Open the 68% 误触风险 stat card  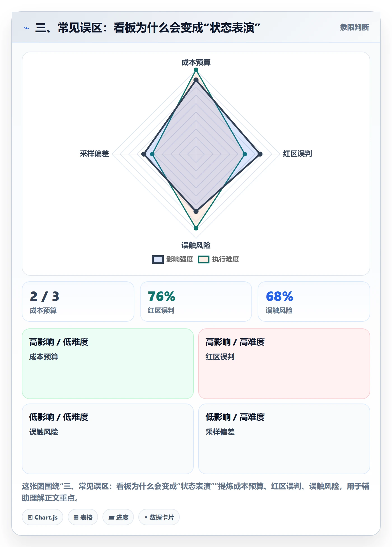(314, 302)
